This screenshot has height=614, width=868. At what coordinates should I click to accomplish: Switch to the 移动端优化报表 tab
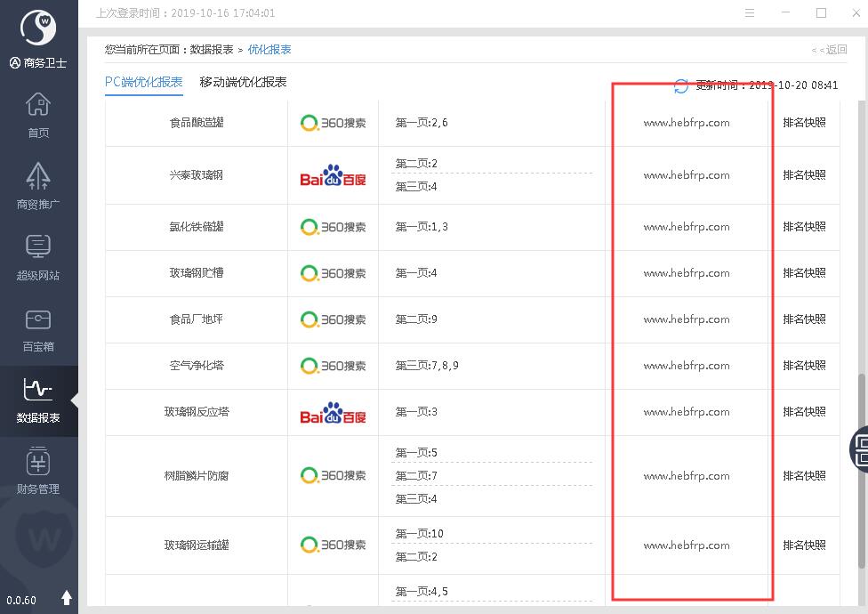[x=243, y=83]
